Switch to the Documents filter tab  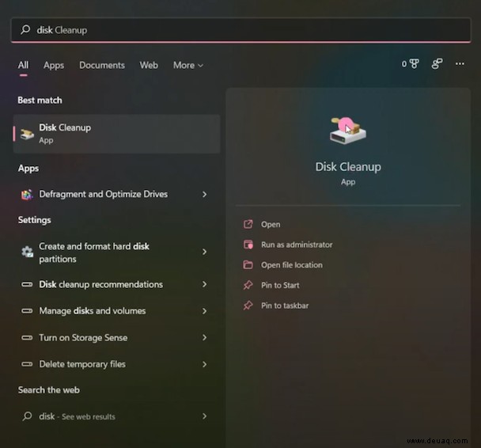tap(102, 65)
